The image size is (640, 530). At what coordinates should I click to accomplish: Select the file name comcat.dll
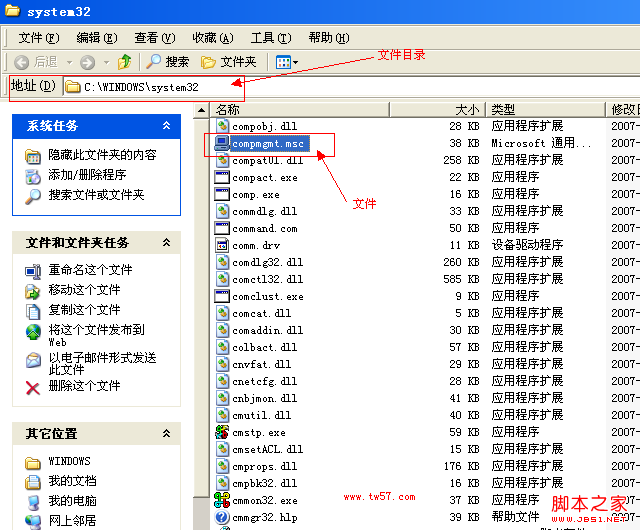pyautogui.click(x=262, y=313)
